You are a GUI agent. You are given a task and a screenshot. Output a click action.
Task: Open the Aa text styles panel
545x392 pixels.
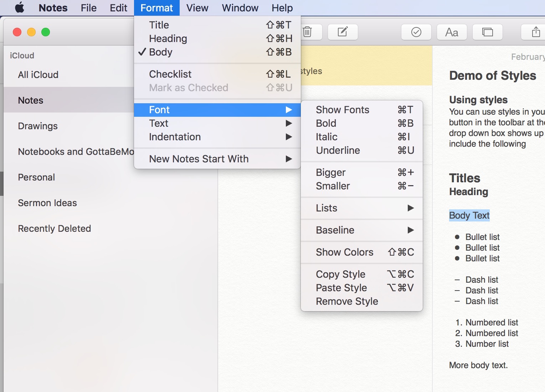(x=452, y=32)
